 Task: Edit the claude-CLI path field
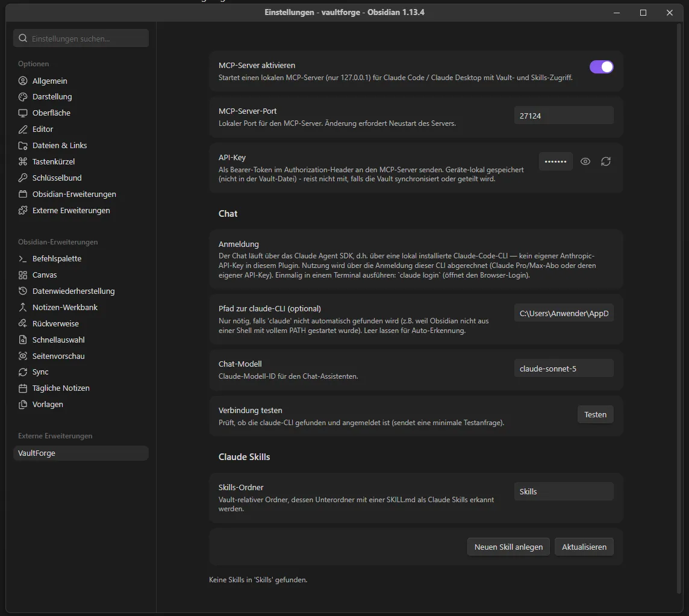pyautogui.click(x=564, y=313)
